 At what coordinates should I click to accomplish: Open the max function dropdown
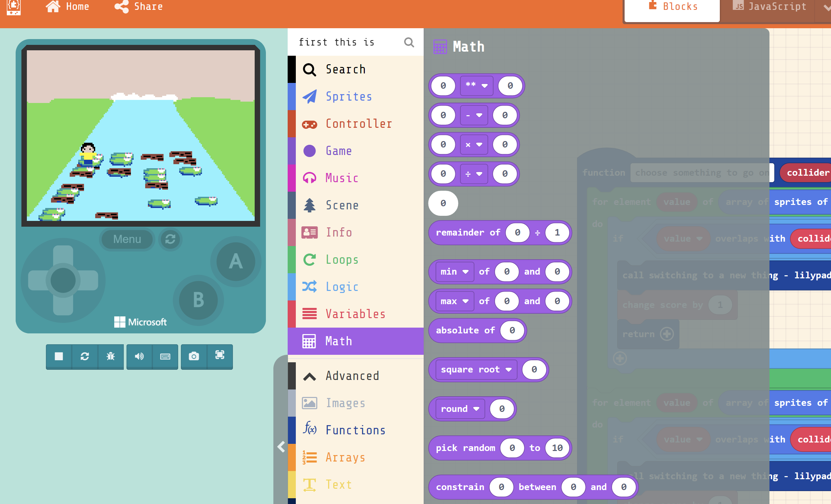click(455, 301)
